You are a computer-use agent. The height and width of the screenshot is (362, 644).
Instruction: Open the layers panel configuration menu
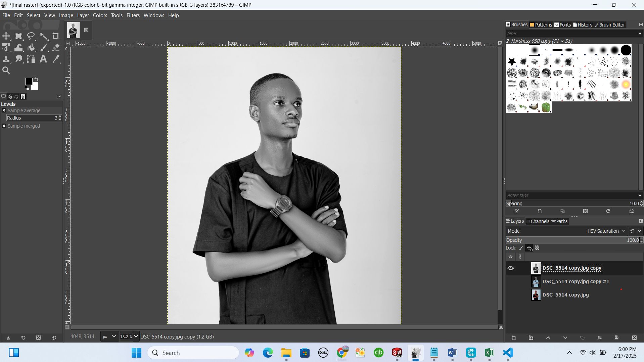pos(641,221)
